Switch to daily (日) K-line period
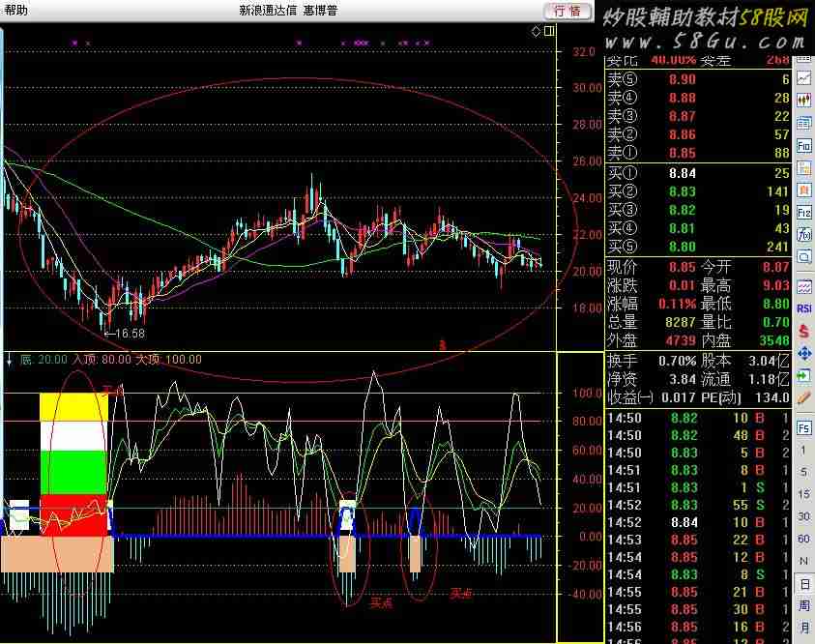 tap(804, 584)
